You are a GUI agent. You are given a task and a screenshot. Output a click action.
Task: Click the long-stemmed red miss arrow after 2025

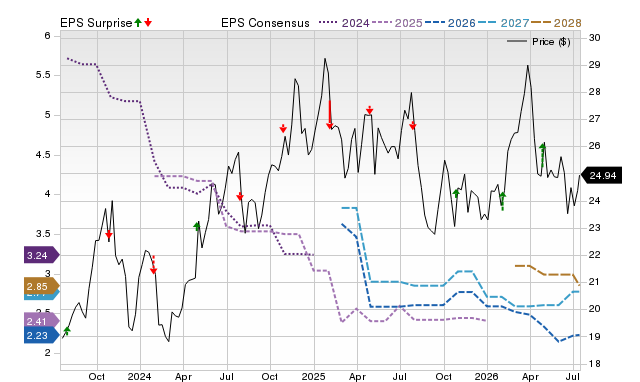coord(330,115)
